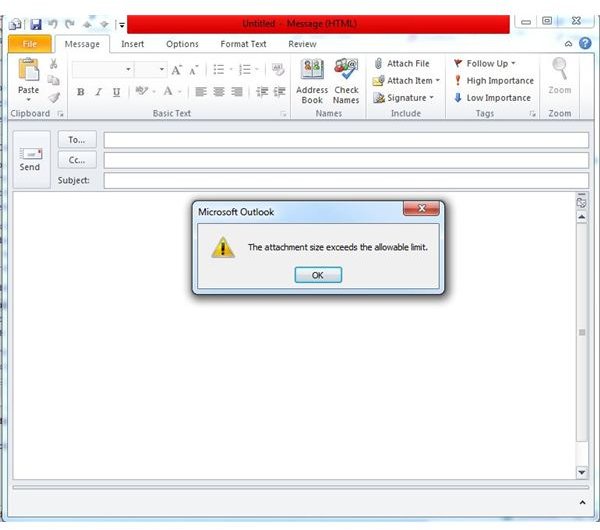Viewport: 600px width, 530px height.
Task: Align text left
Action: click(201, 92)
